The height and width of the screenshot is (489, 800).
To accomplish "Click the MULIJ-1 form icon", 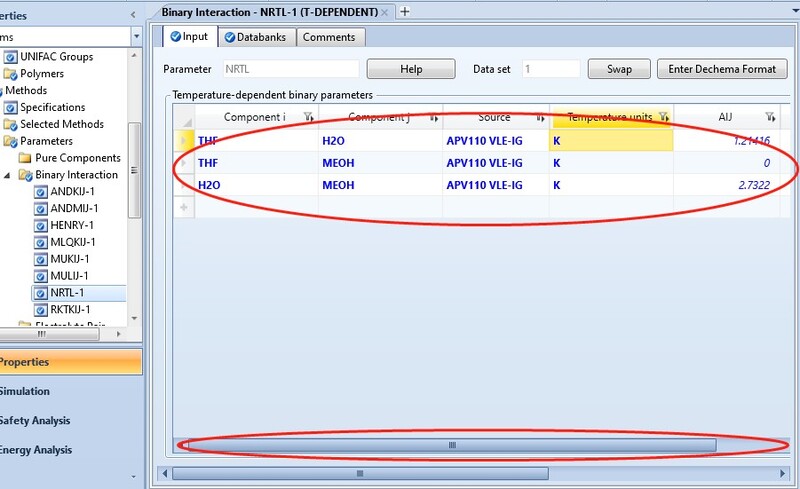I will click(41, 276).
